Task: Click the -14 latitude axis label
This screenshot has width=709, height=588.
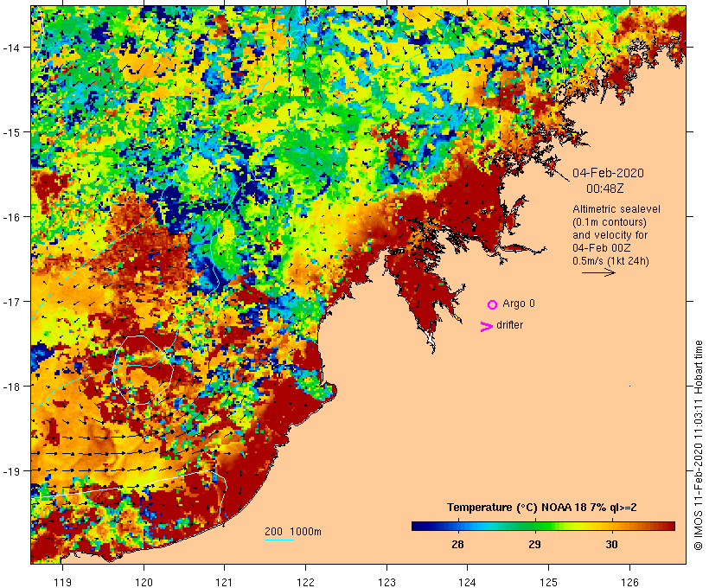Action: (10, 48)
